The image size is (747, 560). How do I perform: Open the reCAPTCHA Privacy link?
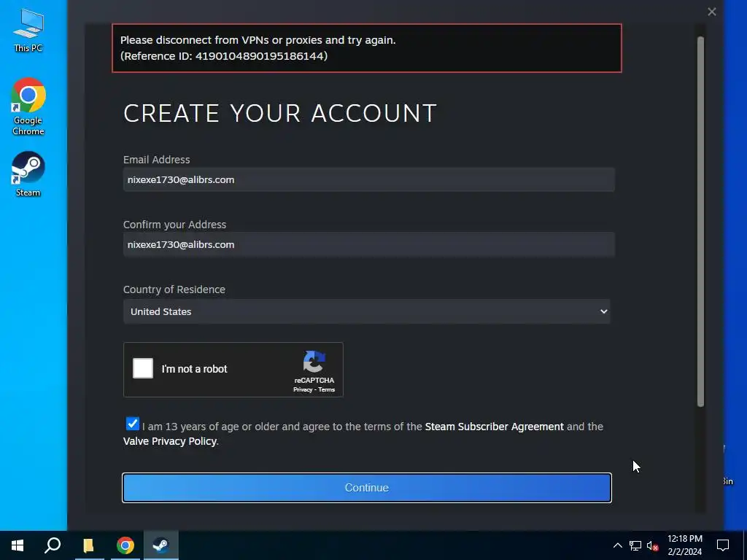pos(303,389)
